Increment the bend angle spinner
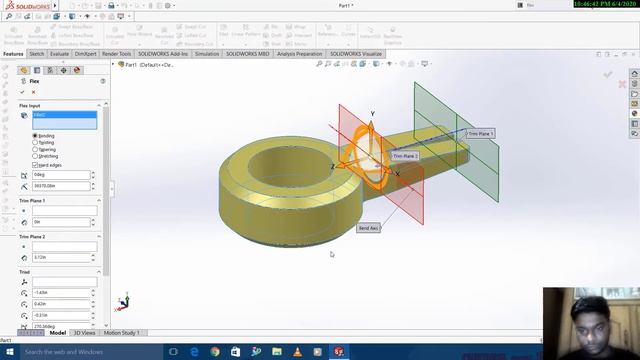640x360 pixels. tap(93, 173)
